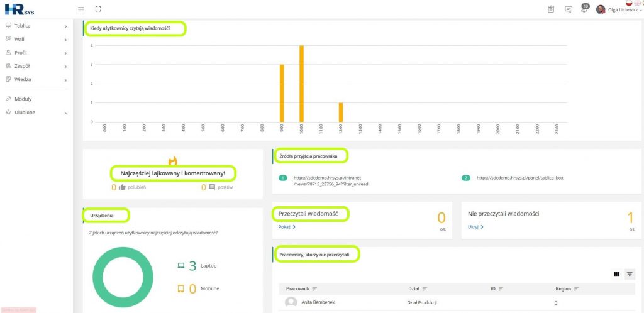
Task: Sort by the Pracownik column
Action: [302, 288]
